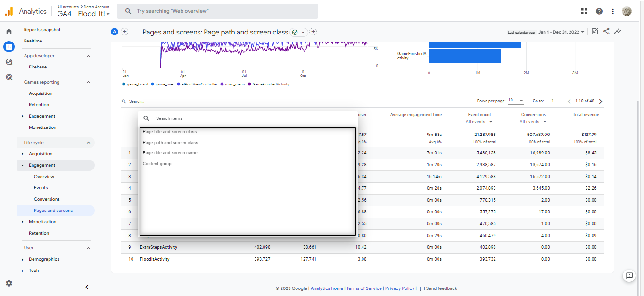This screenshot has height=296, width=644.
Task: Open Monetization under Games reporting
Action: pos(42,127)
